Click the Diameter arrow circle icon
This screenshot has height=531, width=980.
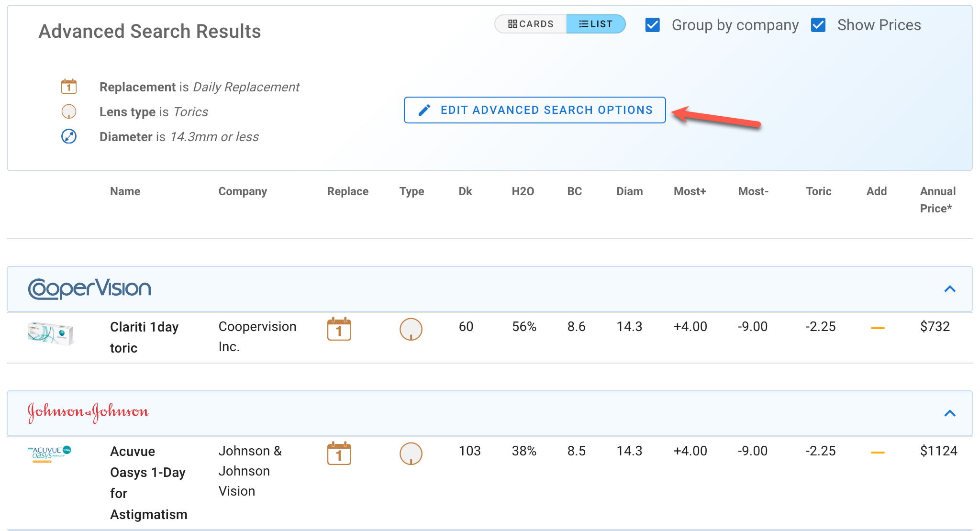coord(69,136)
